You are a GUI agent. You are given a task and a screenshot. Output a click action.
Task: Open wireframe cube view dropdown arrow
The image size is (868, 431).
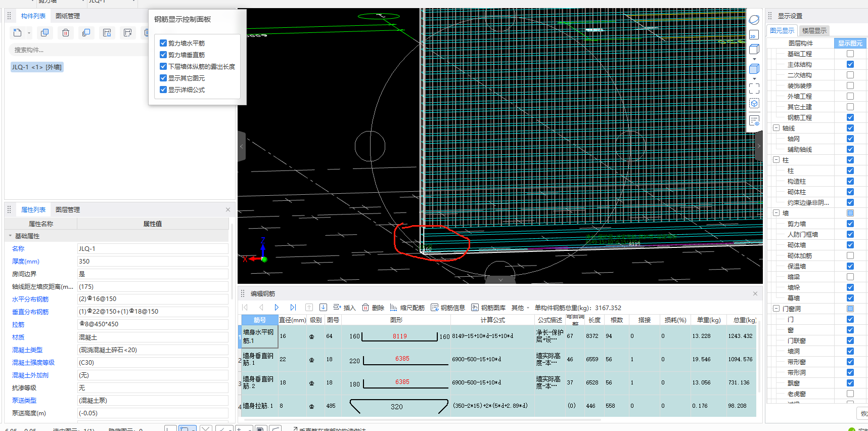point(754,59)
